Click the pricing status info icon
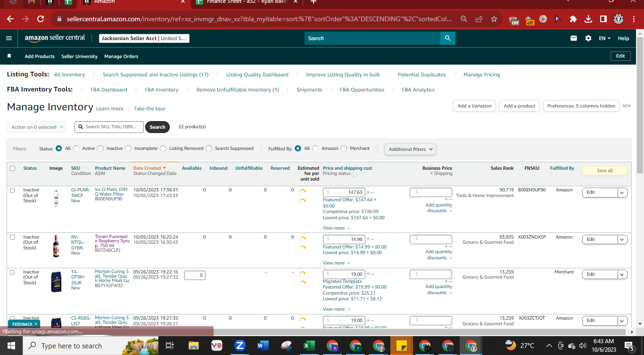The height and width of the screenshot is (355, 644). tap(354, 174)
